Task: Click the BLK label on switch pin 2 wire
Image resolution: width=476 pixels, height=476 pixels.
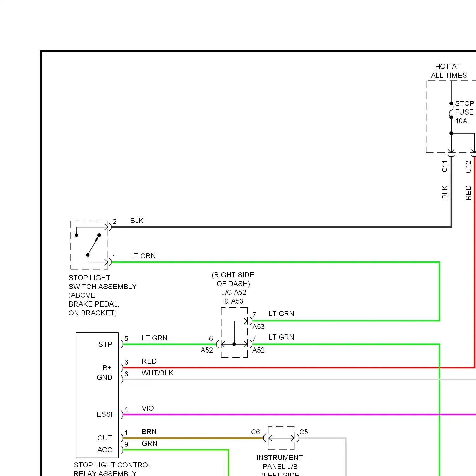Action: click(x=137, y=221)
